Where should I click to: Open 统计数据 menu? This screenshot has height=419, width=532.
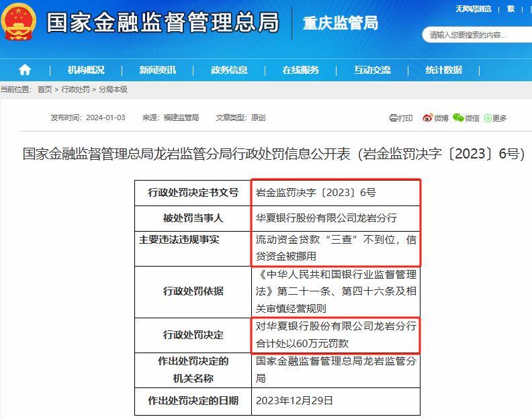[x=444, y=70]
